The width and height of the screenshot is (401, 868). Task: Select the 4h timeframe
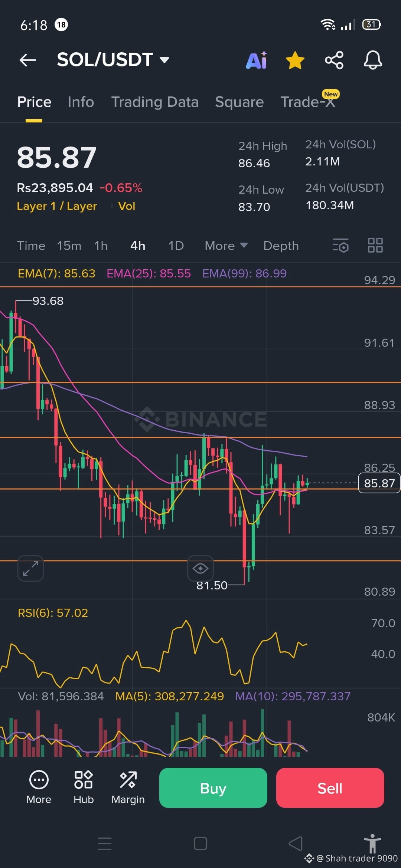click(x=138, y=246)
